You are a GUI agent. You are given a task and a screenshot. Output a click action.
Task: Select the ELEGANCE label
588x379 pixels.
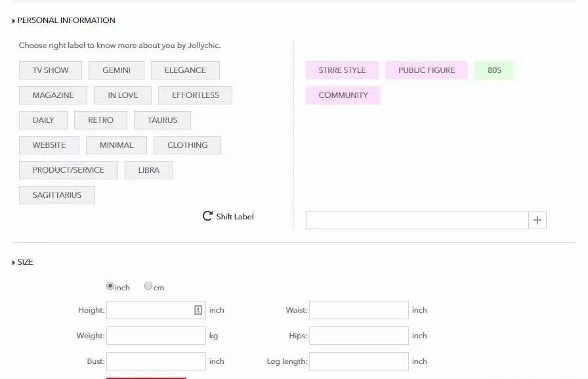tap(185, 70)
